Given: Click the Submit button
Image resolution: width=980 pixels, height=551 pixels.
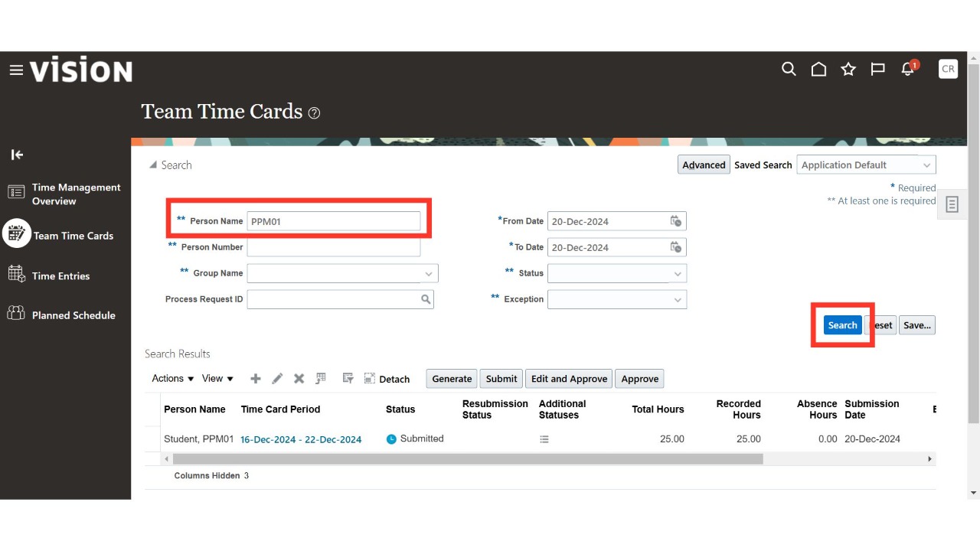Looking at the screenshot, I should 501,379.
